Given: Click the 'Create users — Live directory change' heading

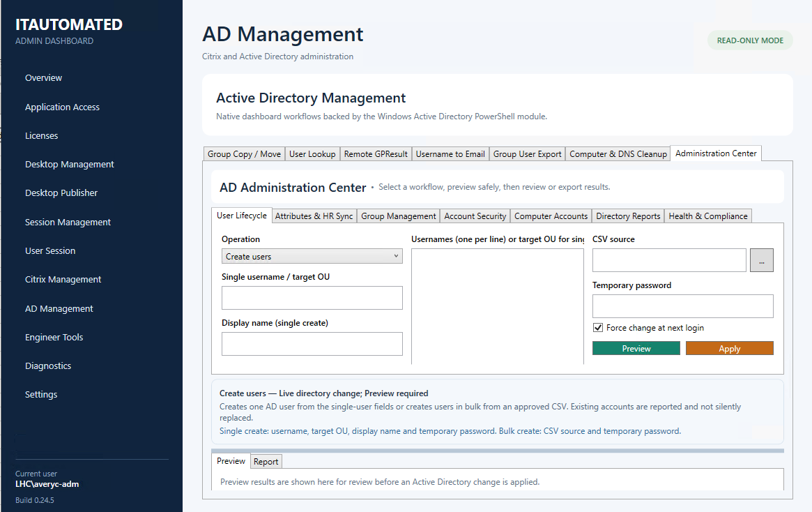Looking at the screenshot, I should coord(323,393).
